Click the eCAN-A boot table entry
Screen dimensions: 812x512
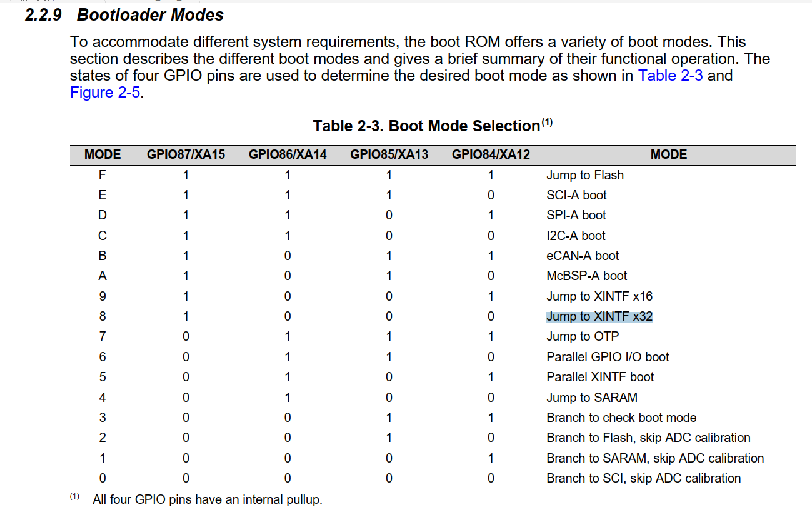tap(583, 256)
